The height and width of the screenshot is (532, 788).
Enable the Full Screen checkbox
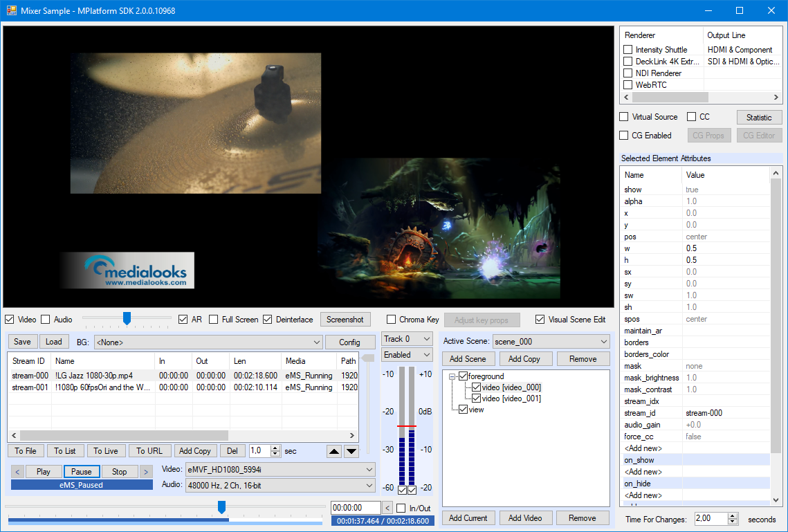214,320
